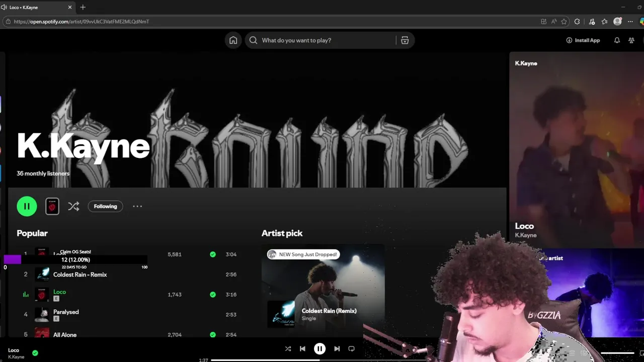
Task: Skip to previous track
Action: point(302,349)
